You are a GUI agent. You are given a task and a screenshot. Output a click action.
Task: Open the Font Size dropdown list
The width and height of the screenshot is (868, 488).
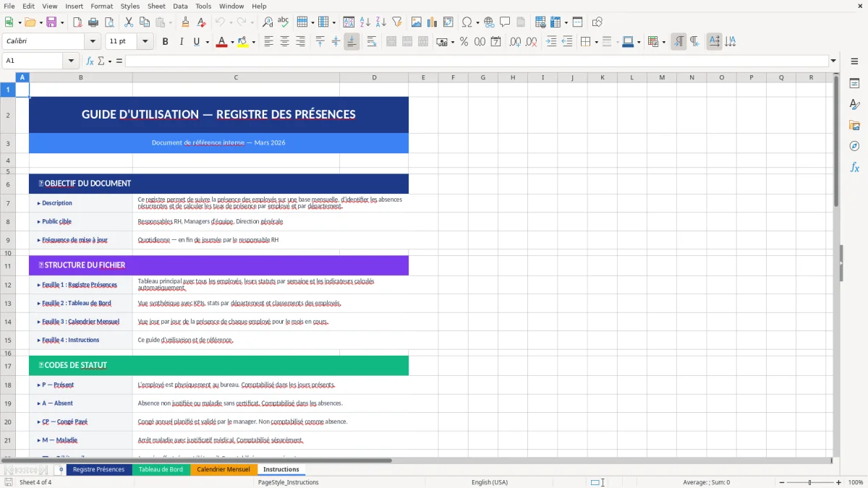coord(145,42)
